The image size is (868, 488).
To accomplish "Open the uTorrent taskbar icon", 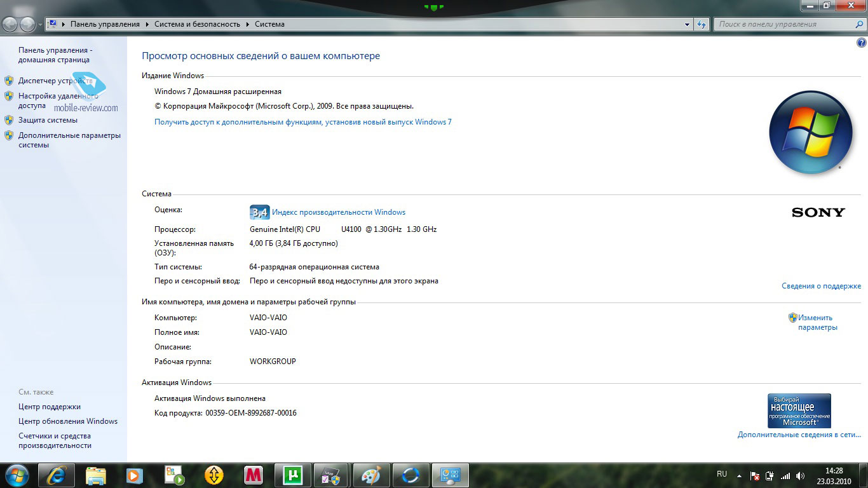I will (x=293, y=475).
